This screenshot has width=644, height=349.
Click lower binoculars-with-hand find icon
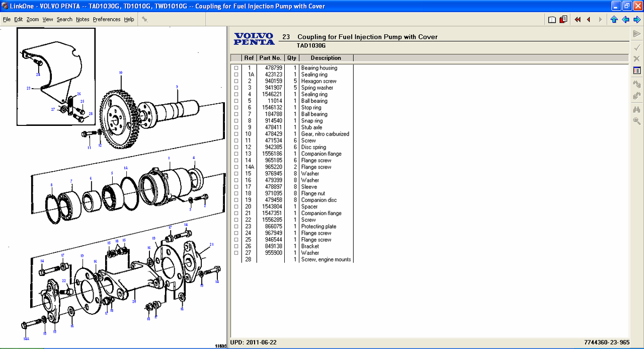click(637, 96)
